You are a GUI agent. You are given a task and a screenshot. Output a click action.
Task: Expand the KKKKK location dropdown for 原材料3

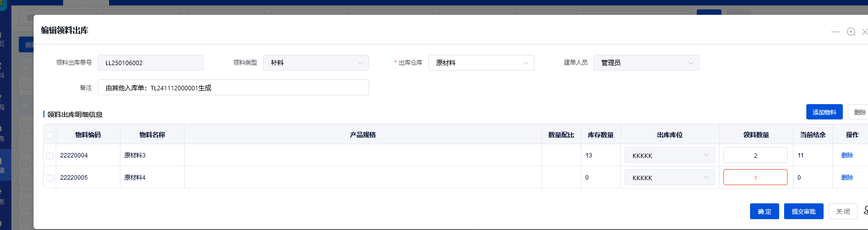click(669, 155)
